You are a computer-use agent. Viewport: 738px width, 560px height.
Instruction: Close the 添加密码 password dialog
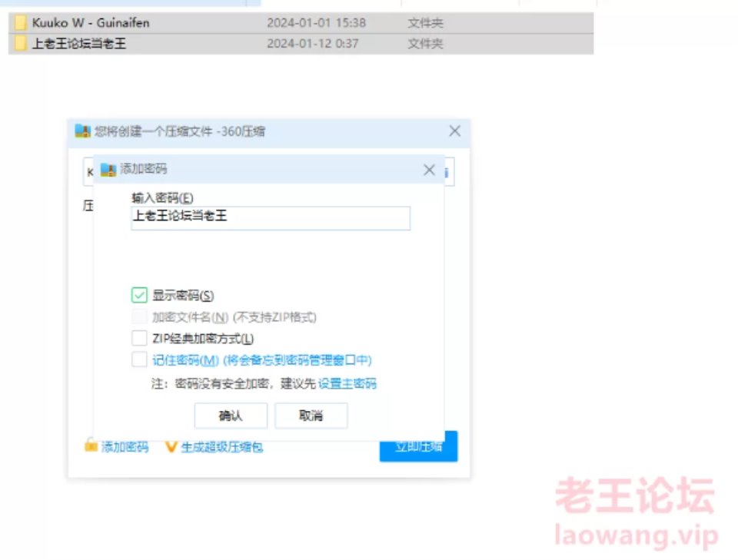click(x=429, y=170)
